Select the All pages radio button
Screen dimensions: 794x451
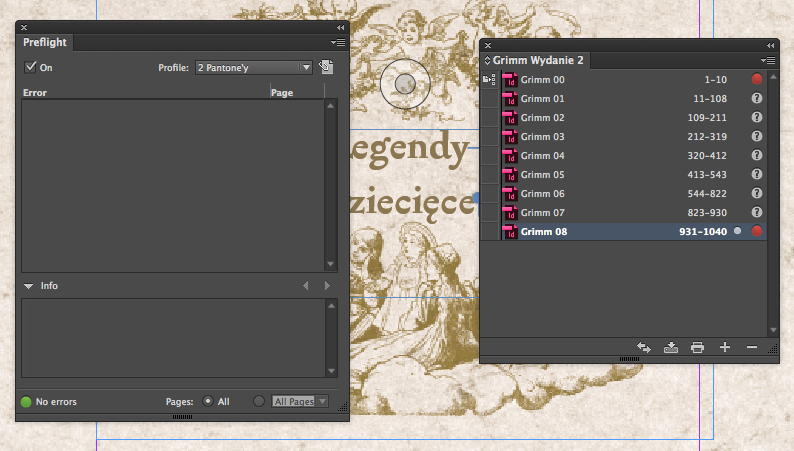208,401
